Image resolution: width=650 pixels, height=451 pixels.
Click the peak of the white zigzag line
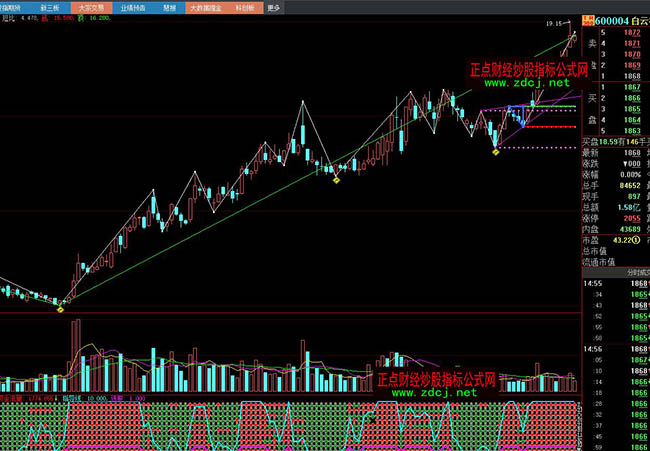(303, 101)
